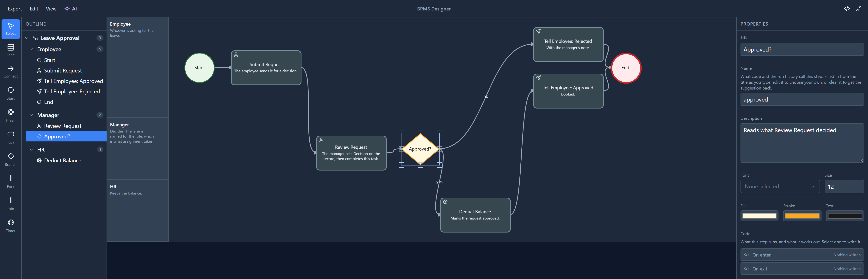868x279 pixels.
Task: Open the code view icon in the header
Action: pyautogui.click(x=847, y=8)
